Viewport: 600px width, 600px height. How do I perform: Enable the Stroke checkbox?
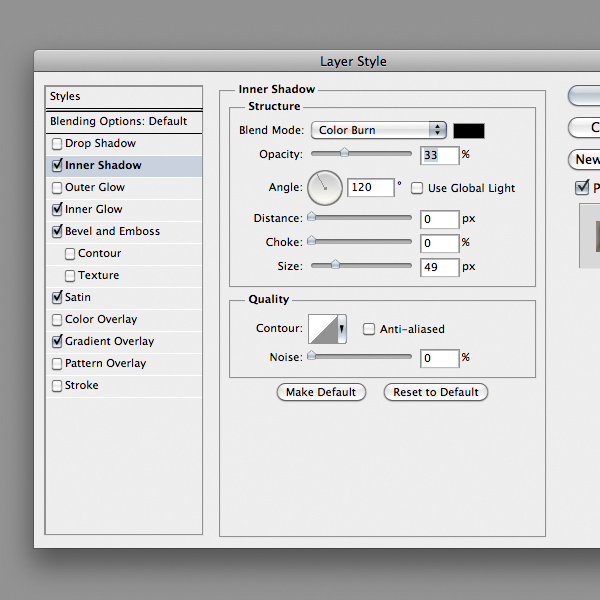click(x=57, y=386)
